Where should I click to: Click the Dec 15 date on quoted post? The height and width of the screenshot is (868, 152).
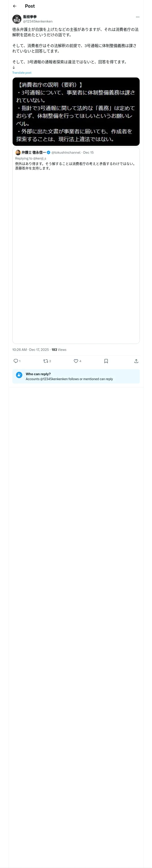pos(89,153)
